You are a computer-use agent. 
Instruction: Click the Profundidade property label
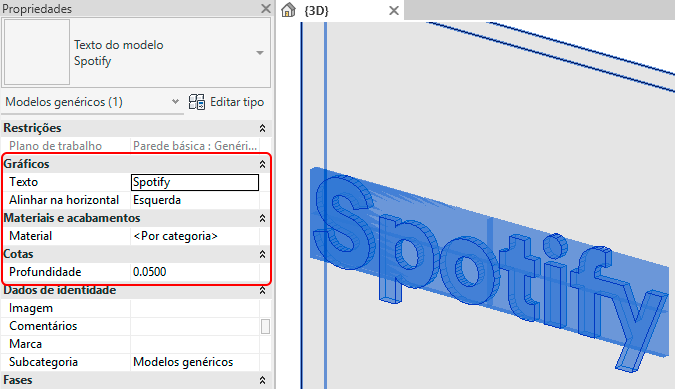coord(45,272)
